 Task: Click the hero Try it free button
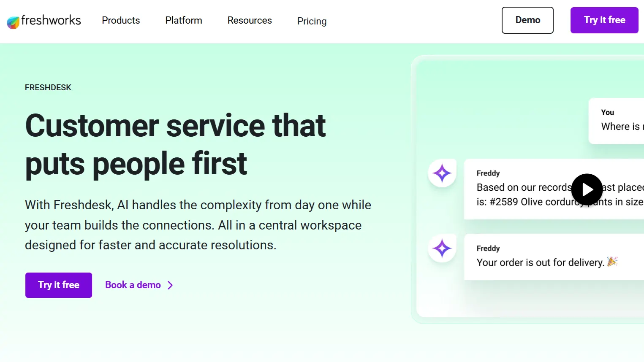pyautogui.click(x=59, y=285)
